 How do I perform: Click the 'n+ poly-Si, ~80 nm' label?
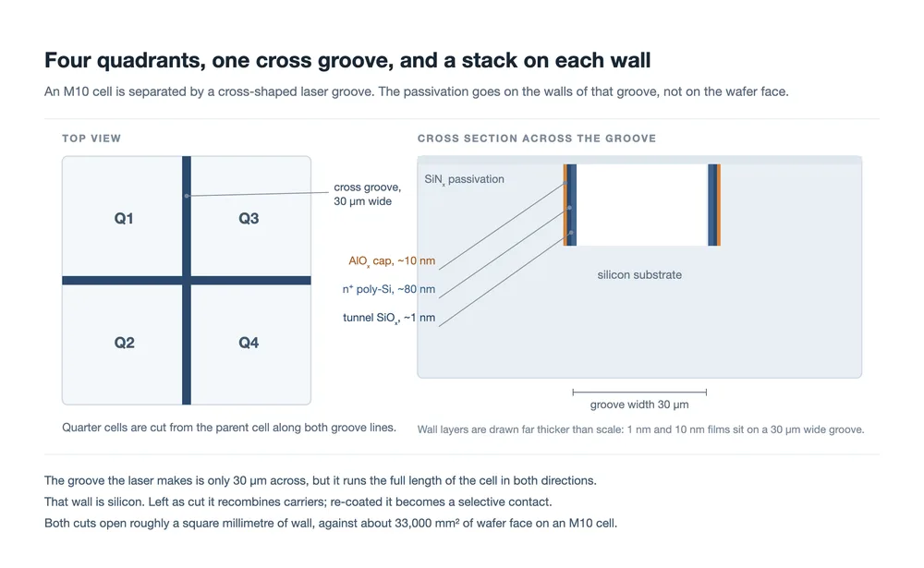point(389,289)
